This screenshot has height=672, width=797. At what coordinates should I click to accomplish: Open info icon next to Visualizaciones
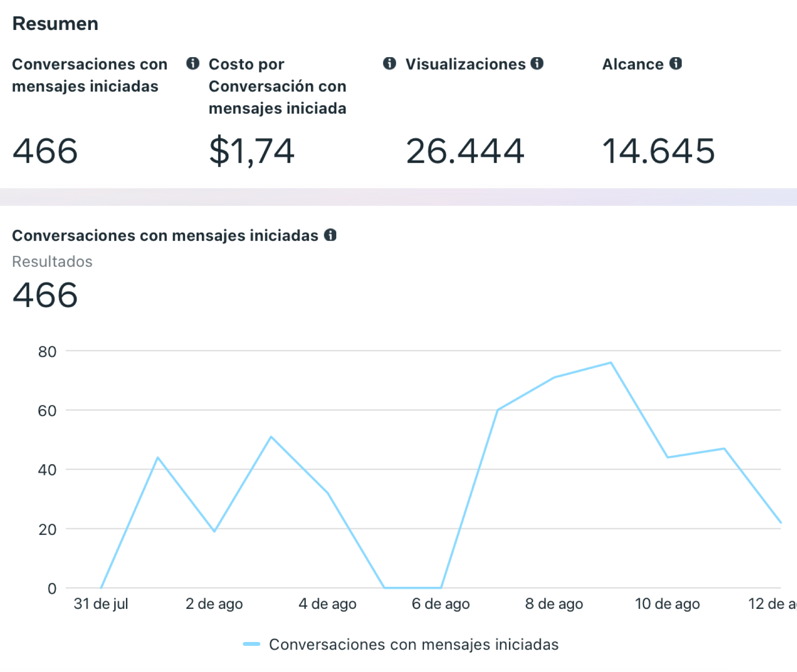pos(537,63)
